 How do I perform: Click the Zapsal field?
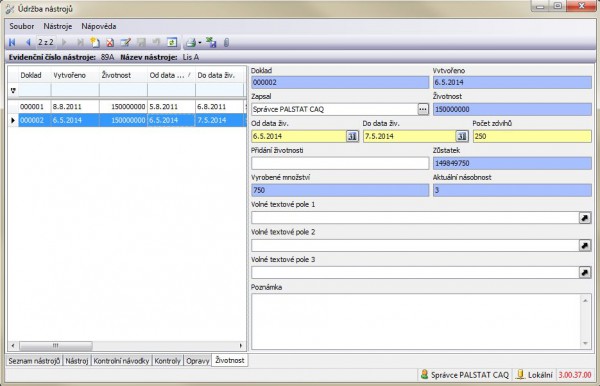(x=334, y=109)
